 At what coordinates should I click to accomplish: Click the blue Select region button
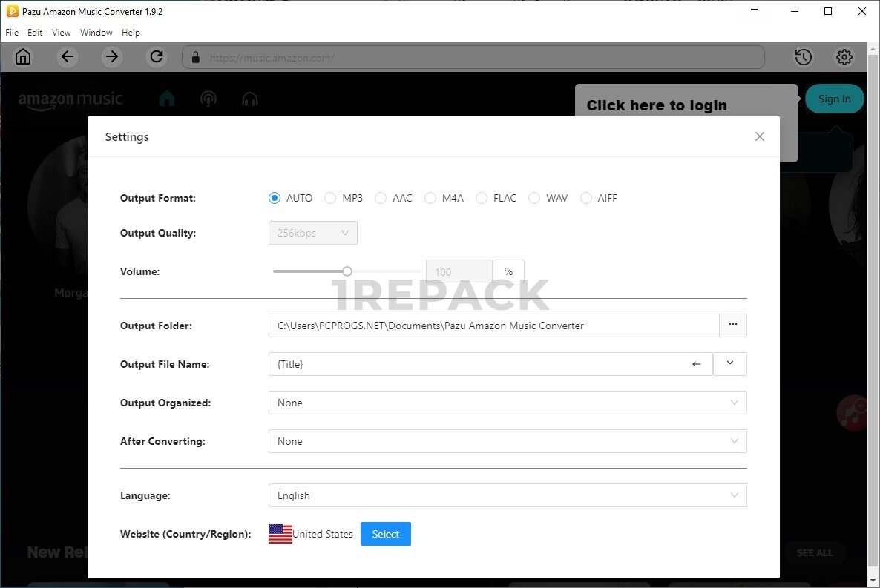click(385, 534)
